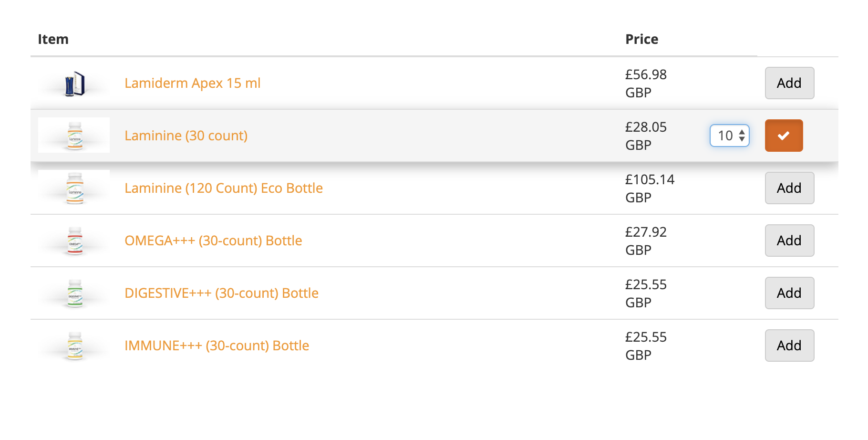This screenshot has height=440, width=868.
Task: Add Laminine 120 Count Eco Bottle
Action: [x=789, y=188]
